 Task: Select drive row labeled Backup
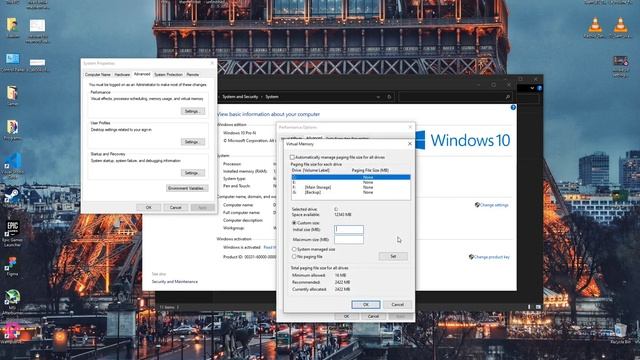351,192
